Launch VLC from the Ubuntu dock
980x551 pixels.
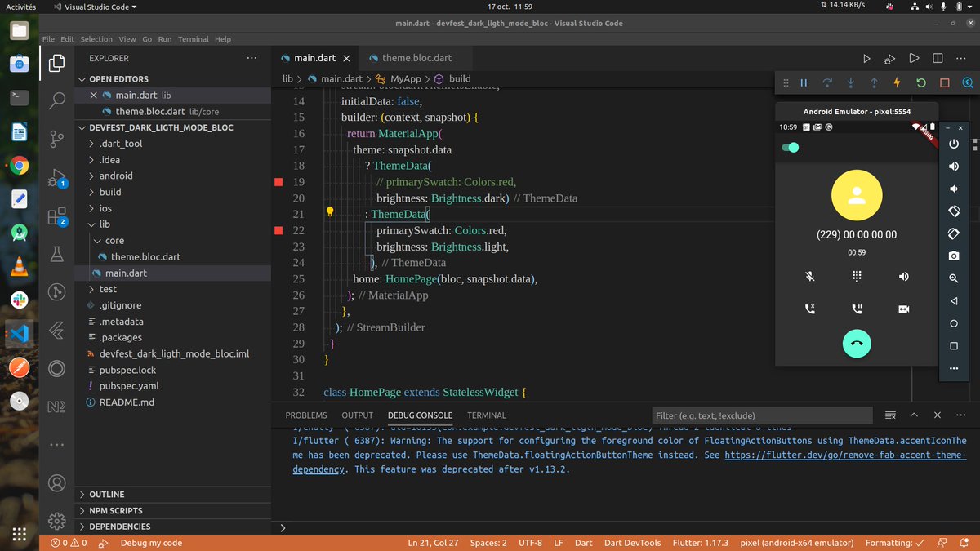20,266
